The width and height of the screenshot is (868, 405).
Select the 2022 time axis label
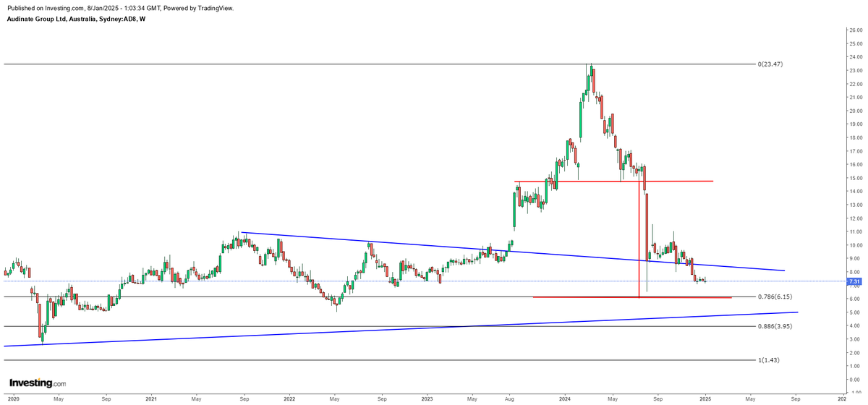289,398
